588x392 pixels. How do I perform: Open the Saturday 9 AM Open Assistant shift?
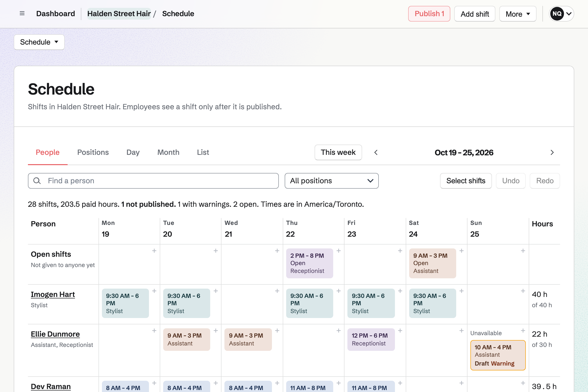coord(432,263)
